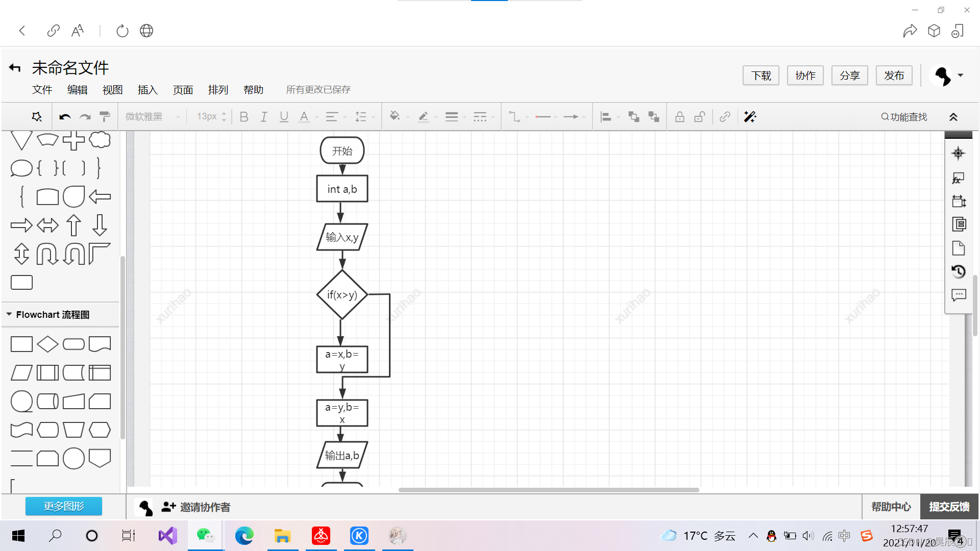Open the 插入 menu

click(148, 90)
